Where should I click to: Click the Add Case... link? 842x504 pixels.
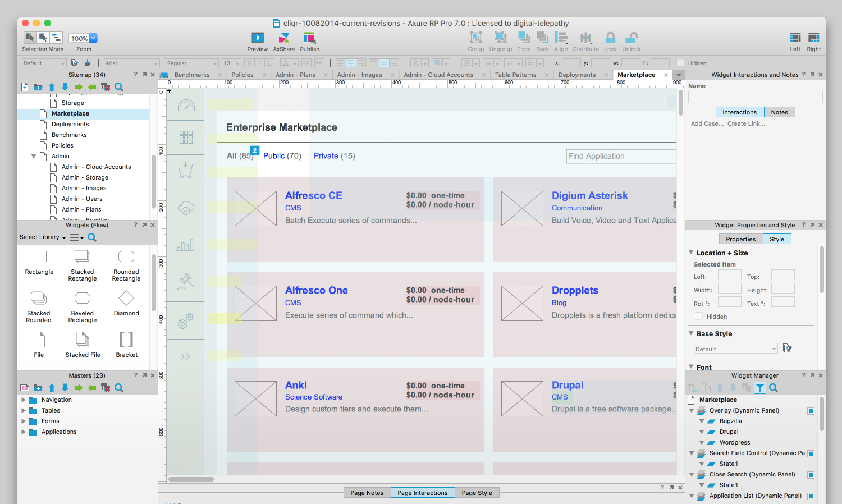tap(707, 123)
